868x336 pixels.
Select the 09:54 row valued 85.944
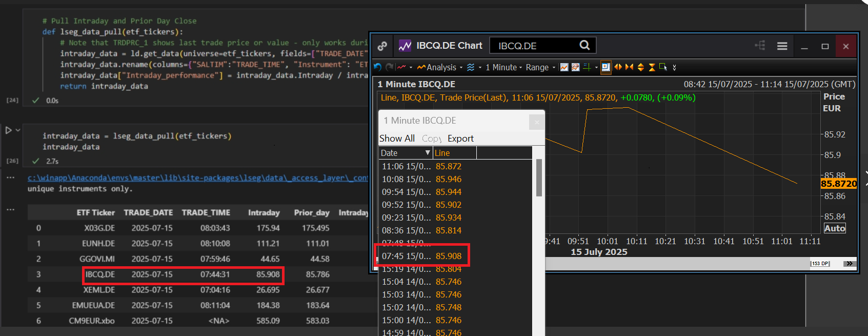455,192
